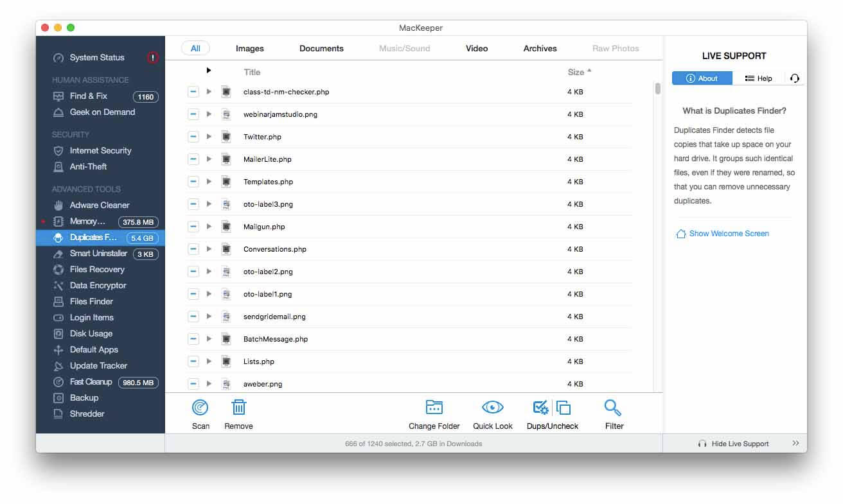Open the Filter search tool

(x=614, y=414)
